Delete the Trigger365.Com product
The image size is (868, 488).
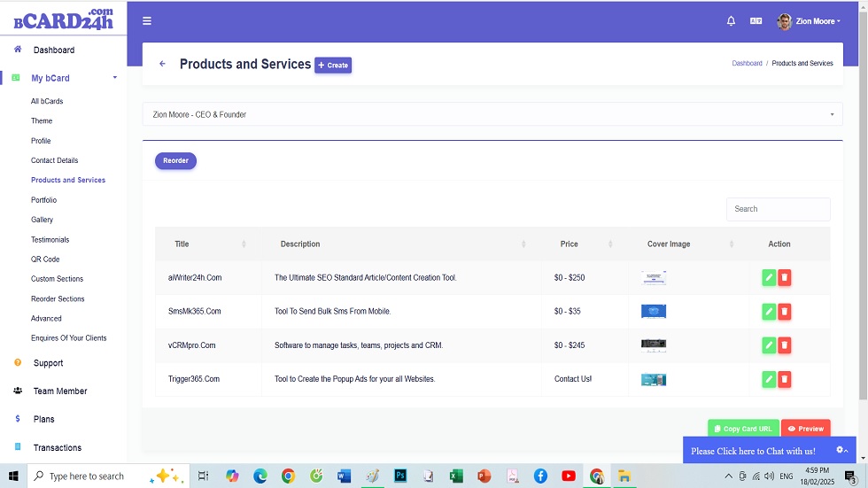(x=784, y=379)
